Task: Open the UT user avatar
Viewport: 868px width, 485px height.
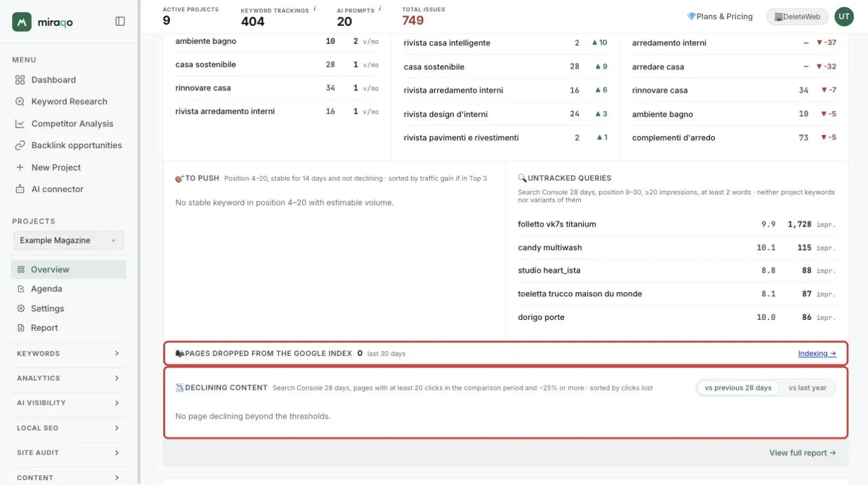Action: point(844,17)
